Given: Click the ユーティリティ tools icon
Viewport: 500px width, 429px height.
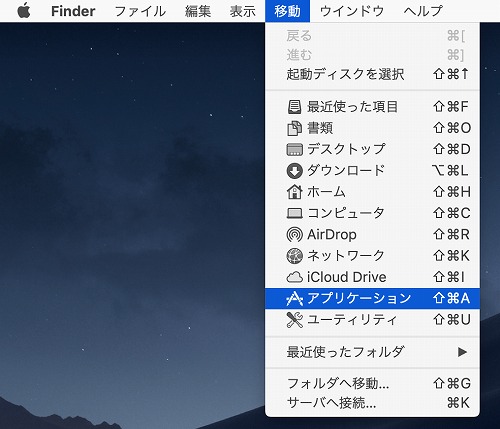Looking at the screenshot, I should pyautogui.click(x=294, y=320).
